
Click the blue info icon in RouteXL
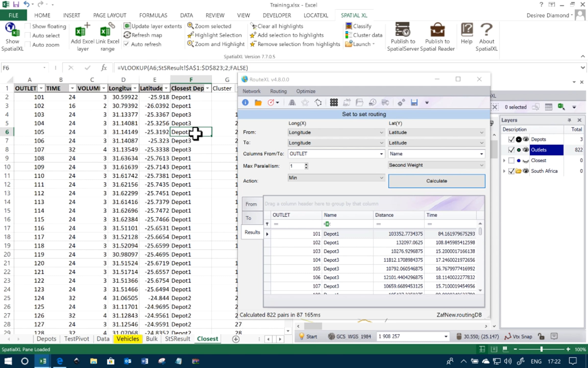pyautogui.click(x=245, y=103)
